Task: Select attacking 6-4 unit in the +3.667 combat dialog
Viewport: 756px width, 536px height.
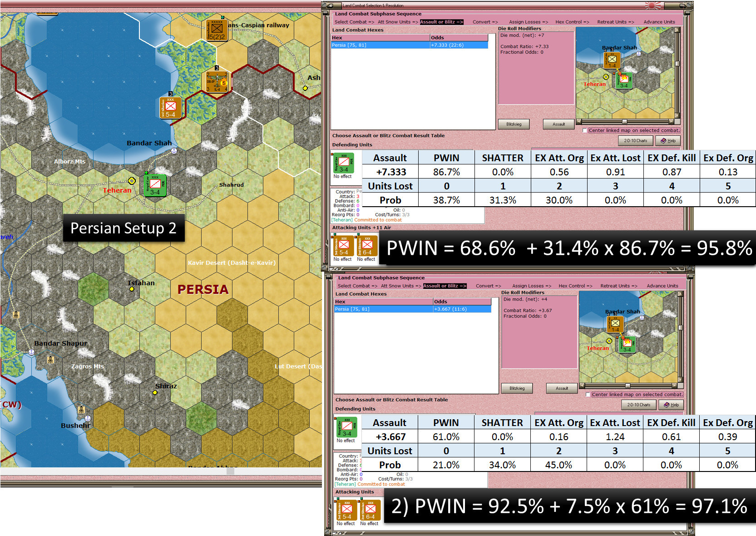Action: point(370,510)
